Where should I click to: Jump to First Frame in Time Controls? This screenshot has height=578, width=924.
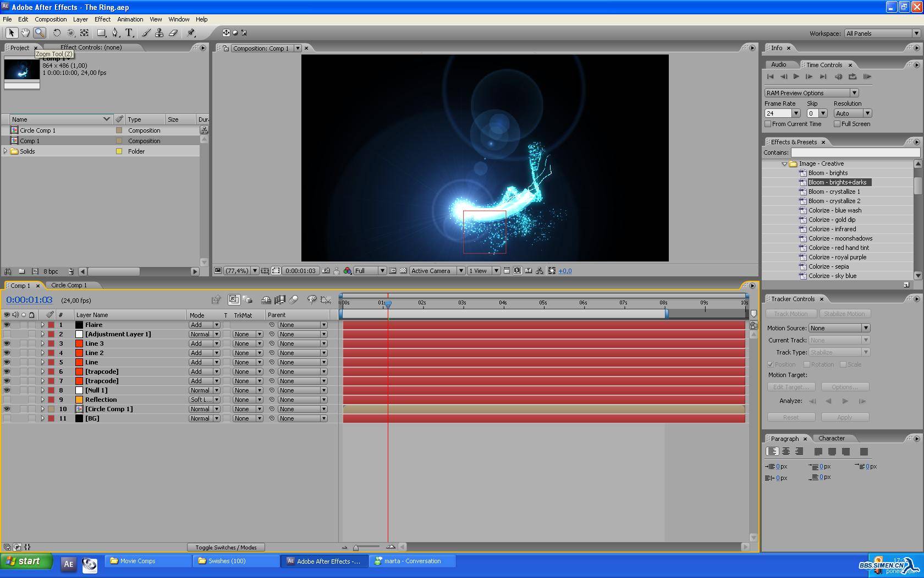pyautogui.click(x=770, y=77)
